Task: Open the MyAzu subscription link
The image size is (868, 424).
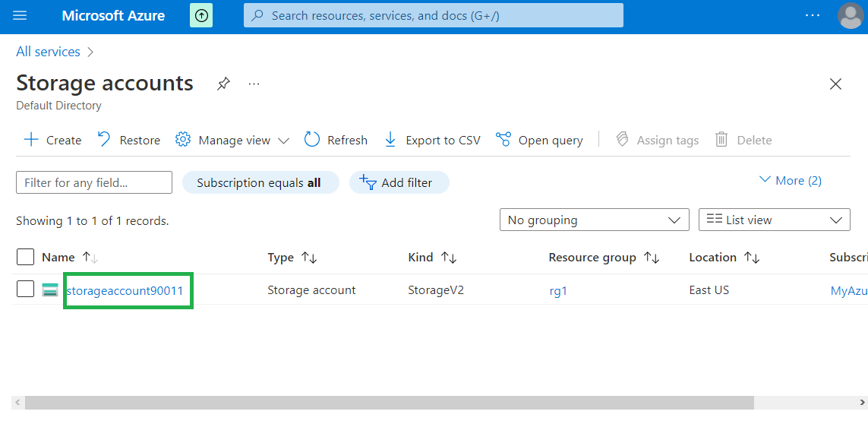Action: [x=848, y=290]
